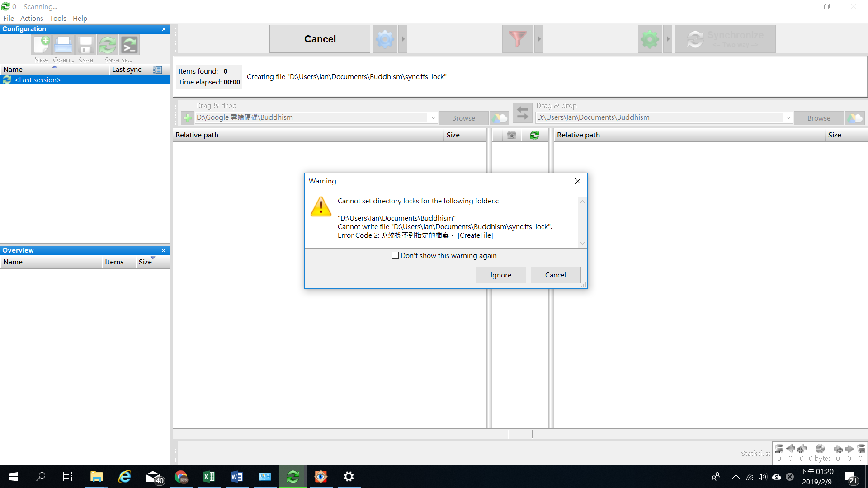Open the File menu

9,18
